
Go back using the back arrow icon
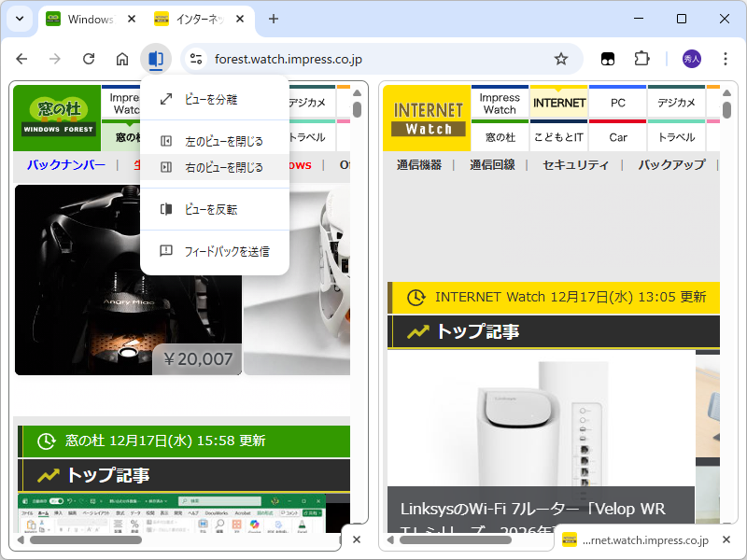coord(21,58)
